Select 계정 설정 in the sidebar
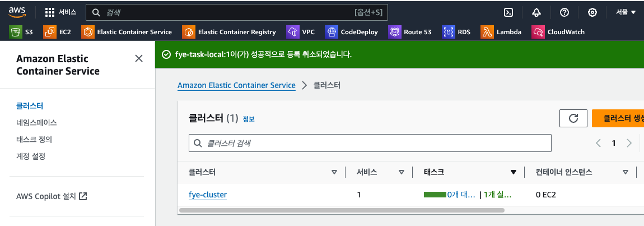 point(31,156)
